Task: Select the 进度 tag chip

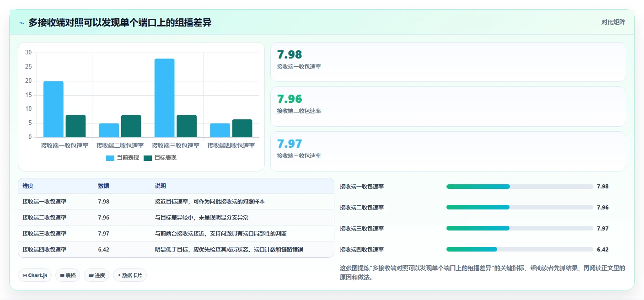Action: point(97,275)
